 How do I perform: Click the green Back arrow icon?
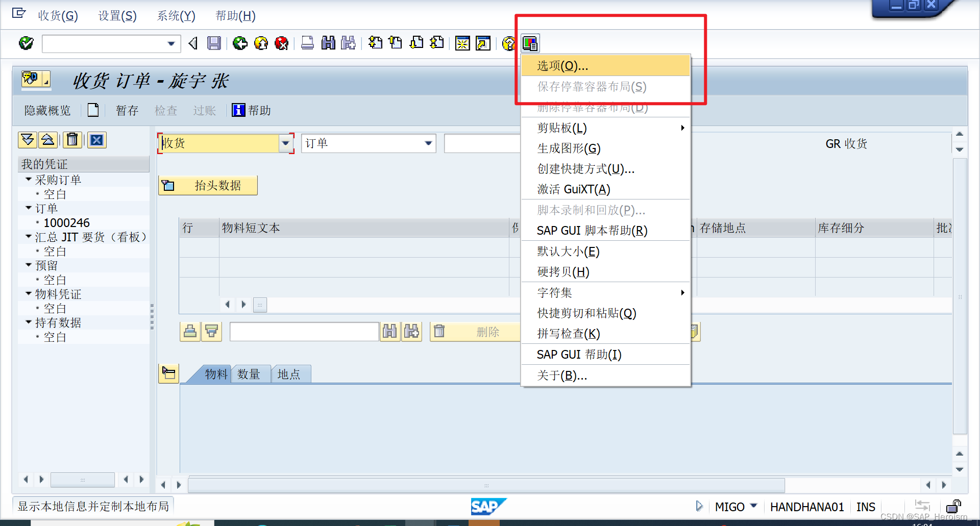point(240,43)
